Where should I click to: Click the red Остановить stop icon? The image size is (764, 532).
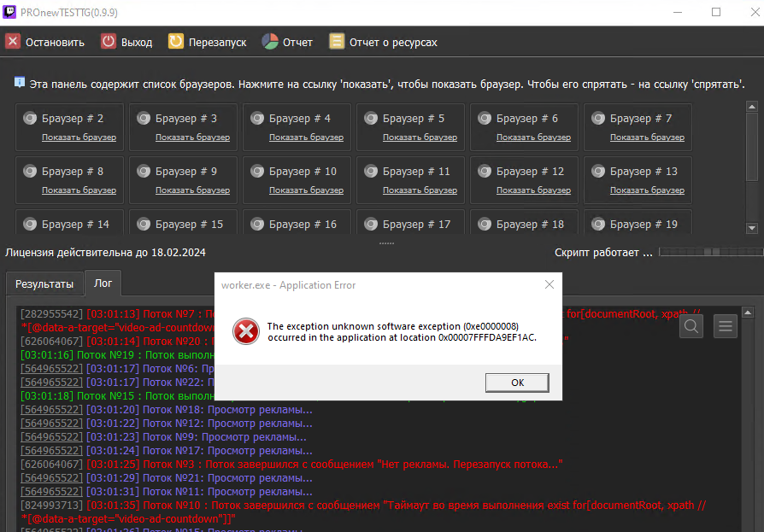tap(13, 42)
